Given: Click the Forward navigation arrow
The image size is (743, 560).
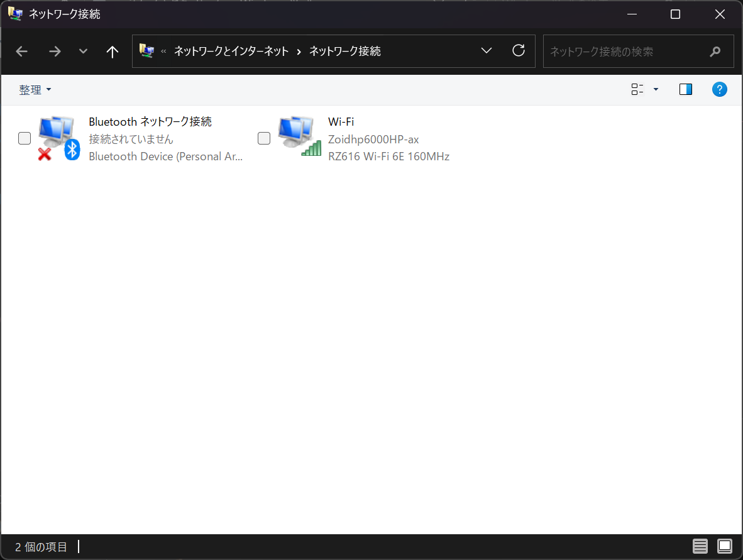Looking at the screenshot, I should (x=55, y=52).
